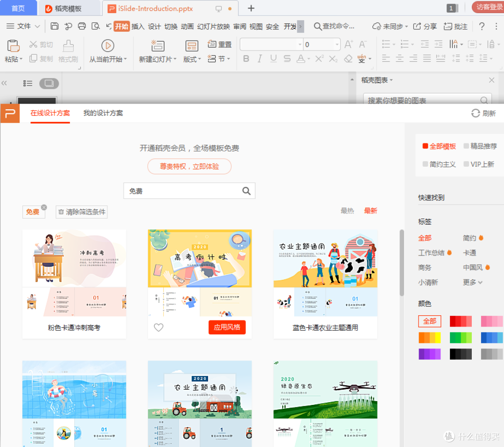Sort templates by 最热

tap(347, 211)
